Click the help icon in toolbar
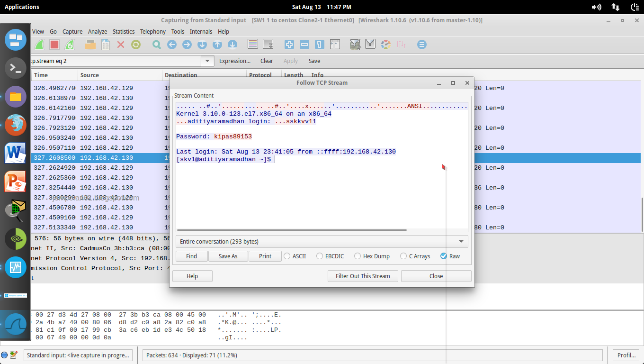644x364 pixels. tap(422, 45)
